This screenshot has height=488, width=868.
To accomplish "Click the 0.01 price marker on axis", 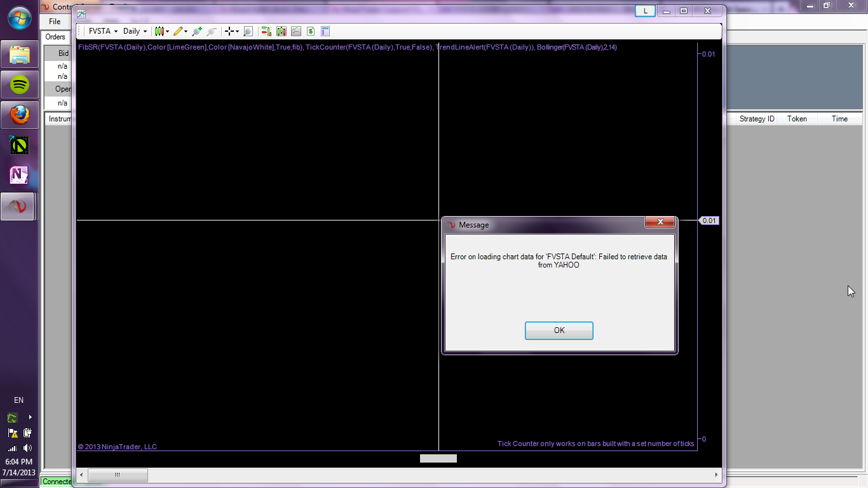I will (x=709, y=220).
